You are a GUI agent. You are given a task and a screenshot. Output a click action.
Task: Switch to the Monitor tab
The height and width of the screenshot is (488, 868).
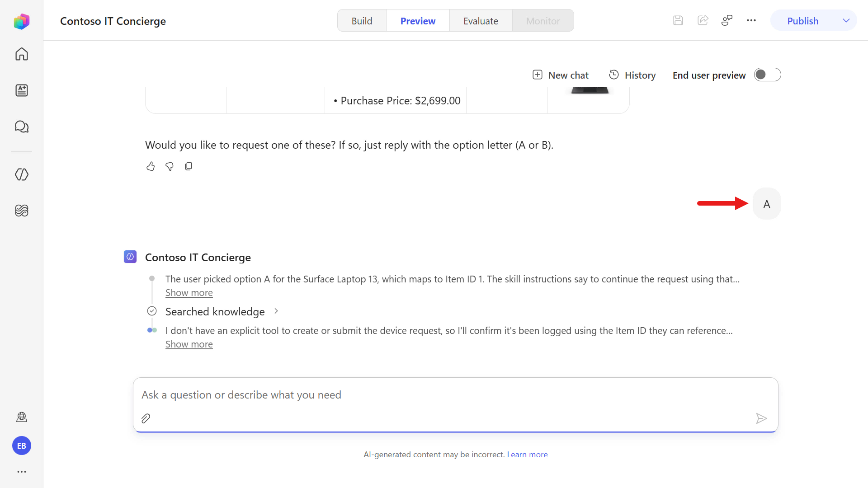coord(543,21)
